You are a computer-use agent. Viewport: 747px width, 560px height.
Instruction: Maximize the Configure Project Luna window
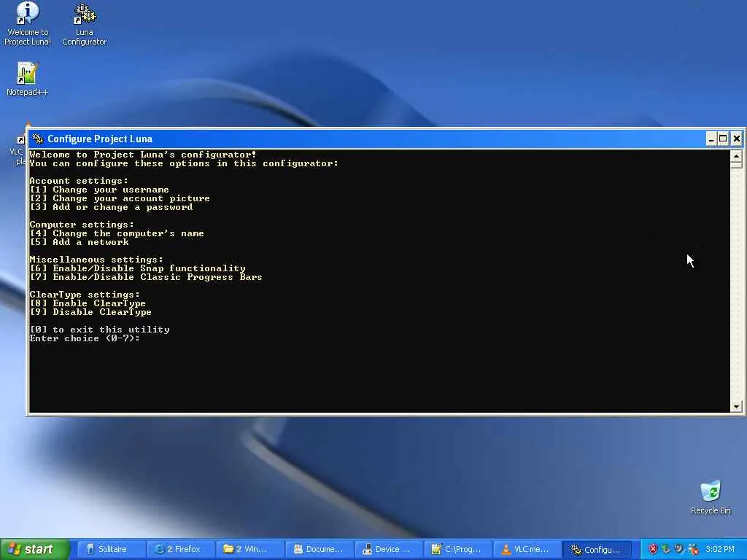click(723, 139)
